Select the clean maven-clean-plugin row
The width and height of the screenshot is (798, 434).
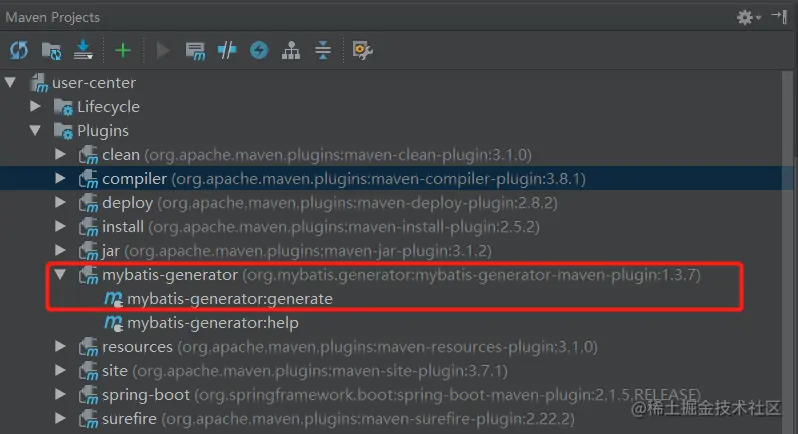(317, 155)
